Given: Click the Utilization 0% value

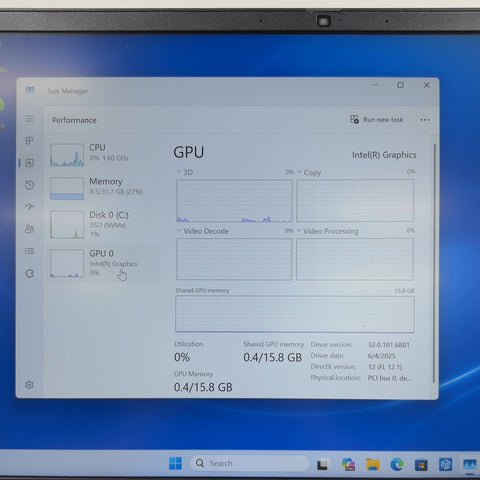Looking at the screenshot, I should point(182,357).
